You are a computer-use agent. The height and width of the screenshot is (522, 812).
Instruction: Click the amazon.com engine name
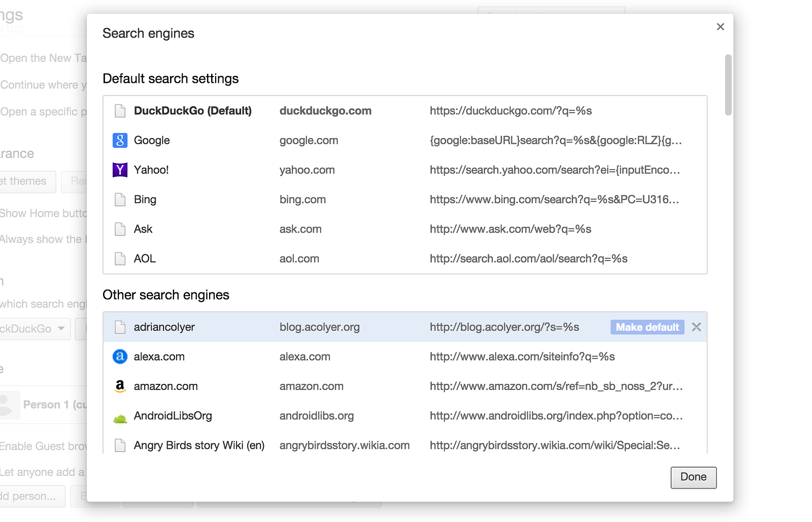[x=165, y=386]
